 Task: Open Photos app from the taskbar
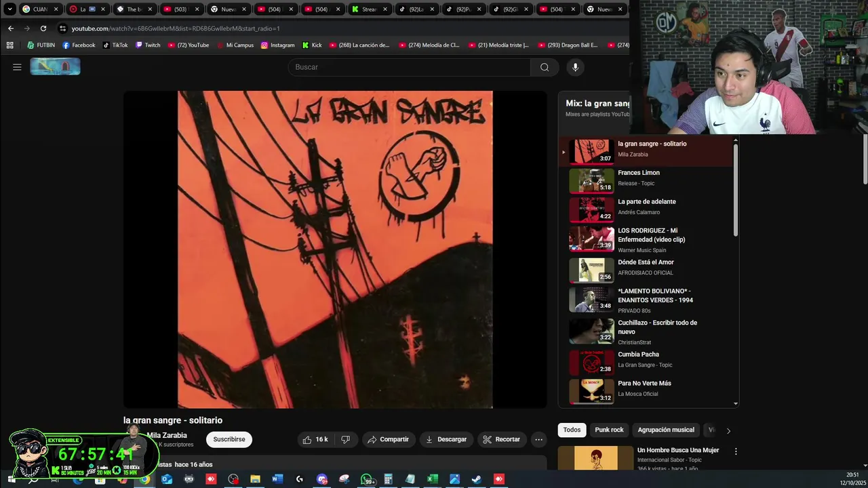454,479
